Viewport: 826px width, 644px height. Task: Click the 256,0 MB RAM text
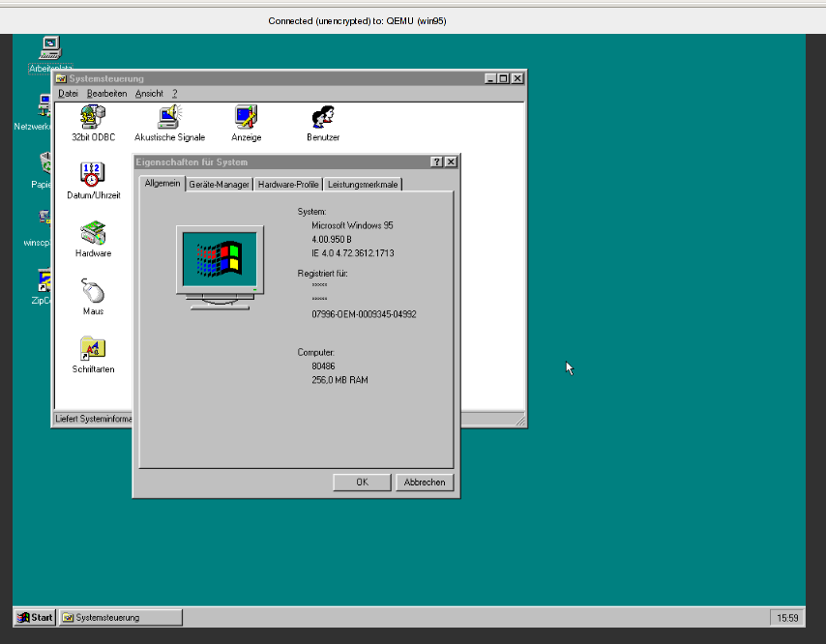[339, 380]
